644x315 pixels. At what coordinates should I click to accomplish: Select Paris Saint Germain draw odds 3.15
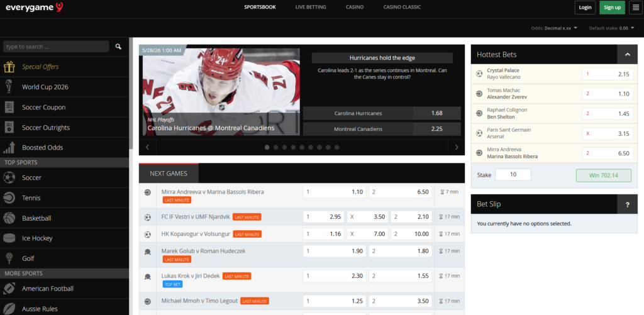point(608,133)
